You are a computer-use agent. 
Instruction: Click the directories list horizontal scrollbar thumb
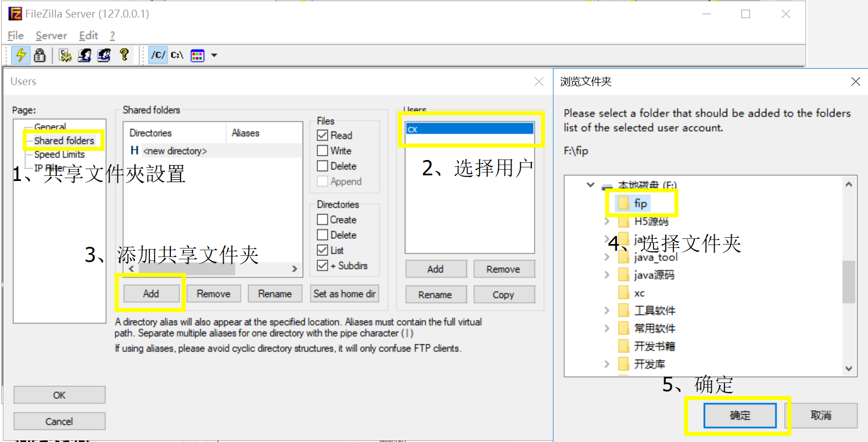187,269
